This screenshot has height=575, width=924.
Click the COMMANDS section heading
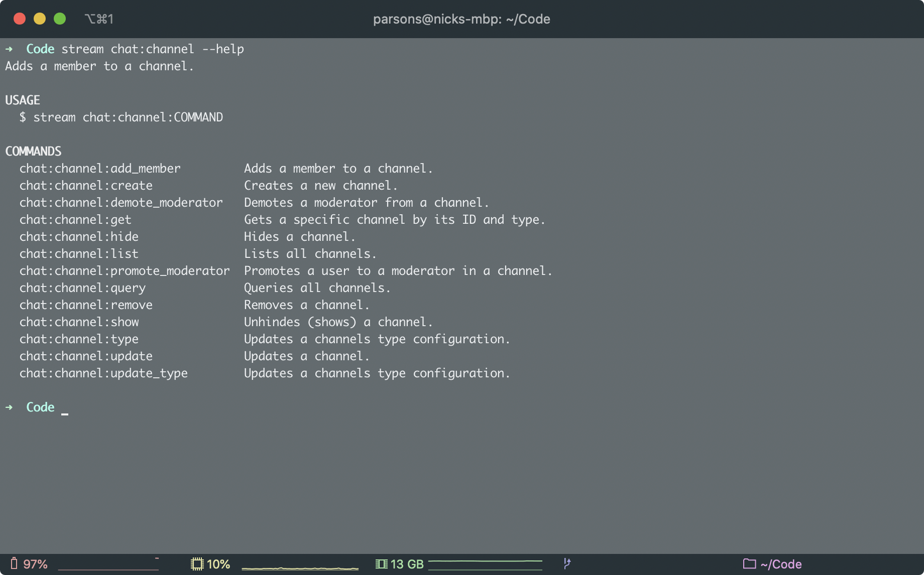pyautogui.click(x=33, y=151)
